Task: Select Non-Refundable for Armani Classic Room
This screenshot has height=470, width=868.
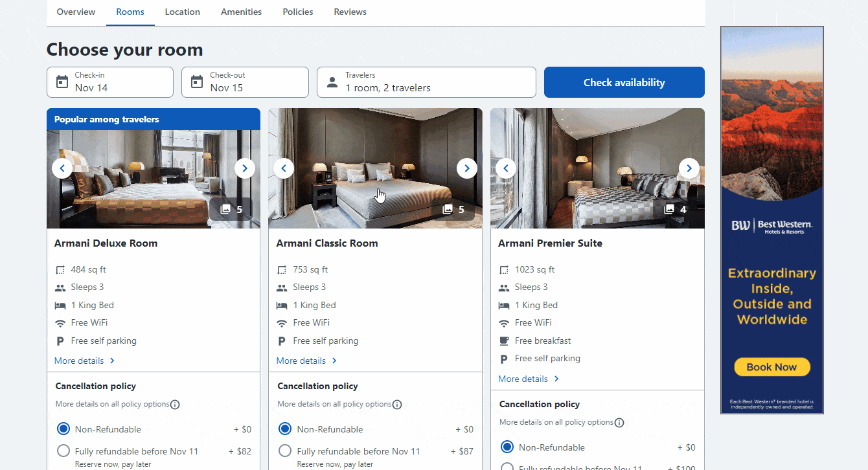Action: click(x=285, y=429)
